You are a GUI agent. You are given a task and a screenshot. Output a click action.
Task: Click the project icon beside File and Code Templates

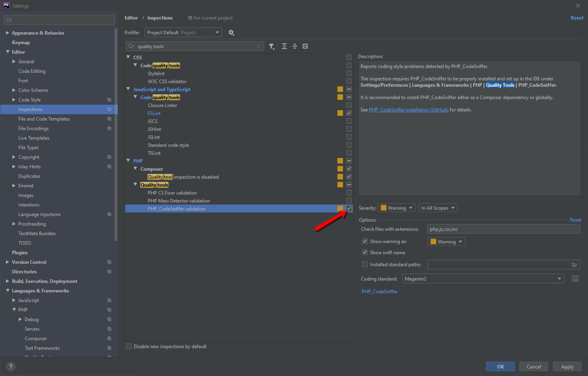[x=109, y=119]
